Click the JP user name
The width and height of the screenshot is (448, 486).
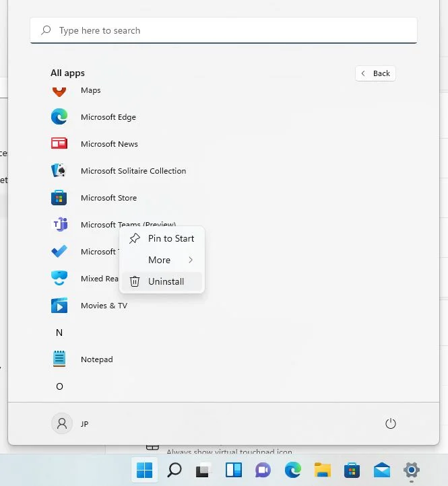(84, 424)
